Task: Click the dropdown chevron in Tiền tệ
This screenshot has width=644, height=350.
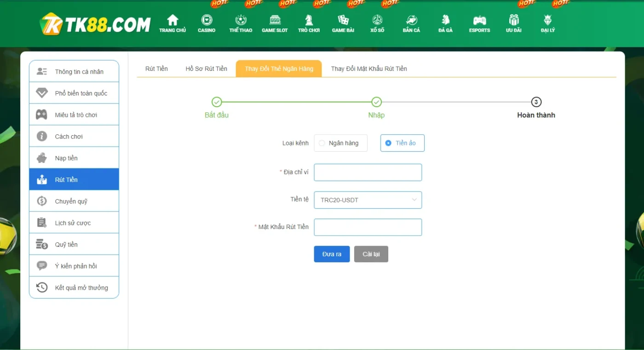Action: click(x=414, y=200)
